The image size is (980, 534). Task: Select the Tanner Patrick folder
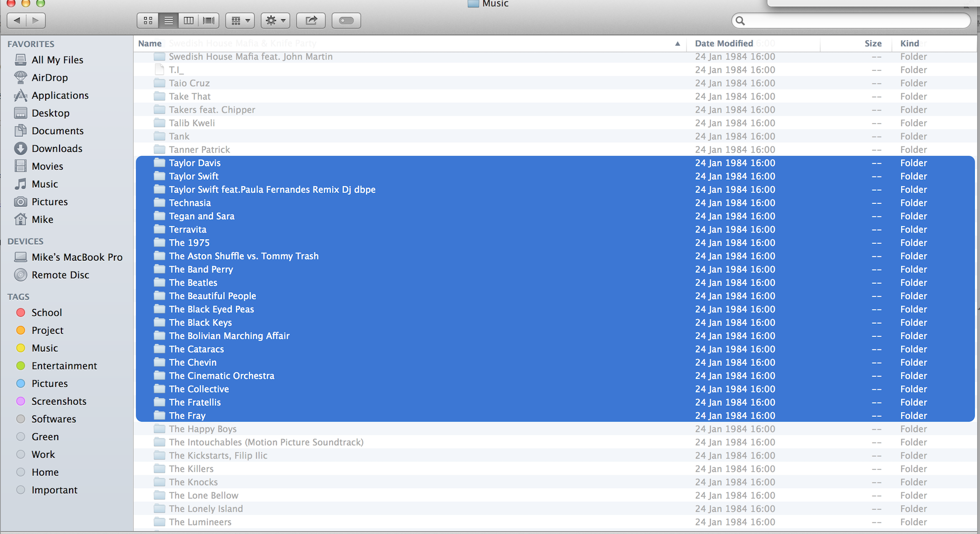(x=555, y=150)
